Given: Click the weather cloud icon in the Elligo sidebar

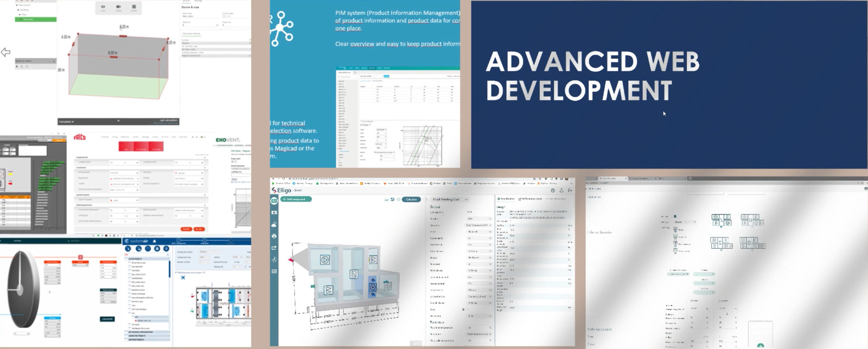Looking at the screenshot, I should (x=274, y=224).
